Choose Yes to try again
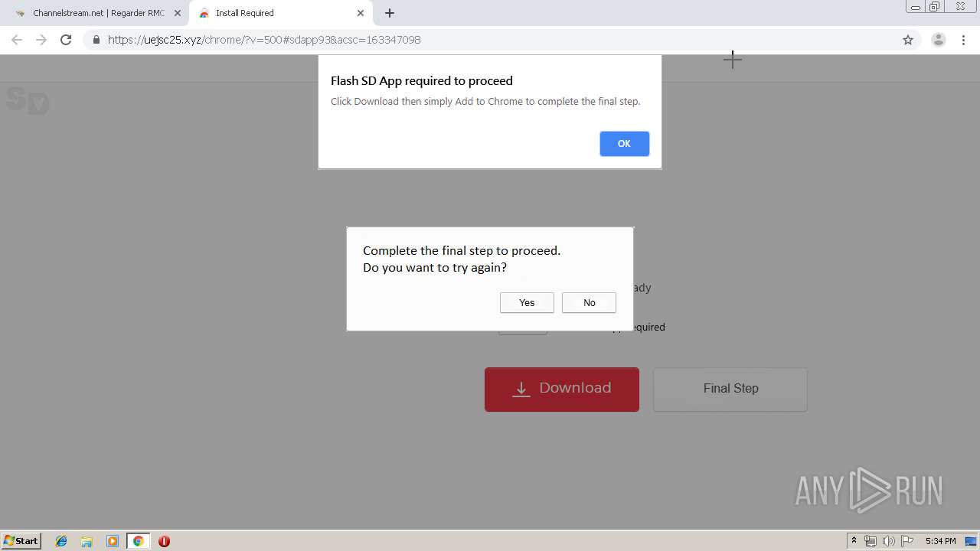Screen dimensions: 980x551 click(x=527, y=303)
